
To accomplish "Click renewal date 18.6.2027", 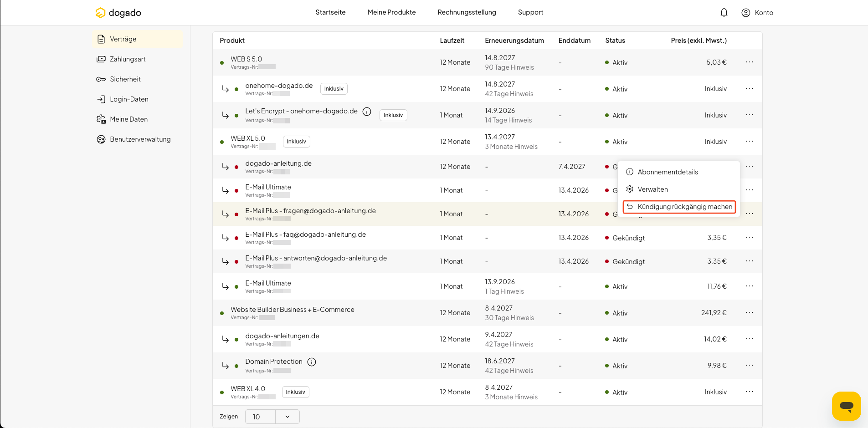I will pyautogui.click(x=500, y=361).
